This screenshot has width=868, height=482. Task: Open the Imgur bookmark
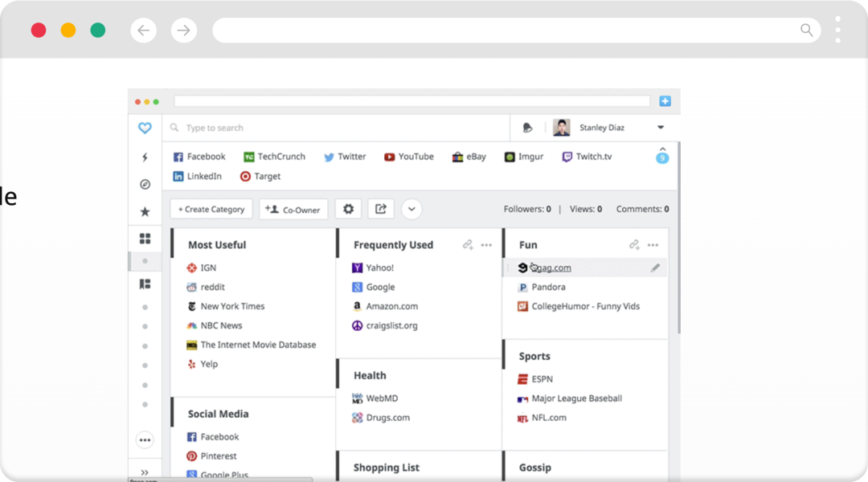click(x=524, y=157)
